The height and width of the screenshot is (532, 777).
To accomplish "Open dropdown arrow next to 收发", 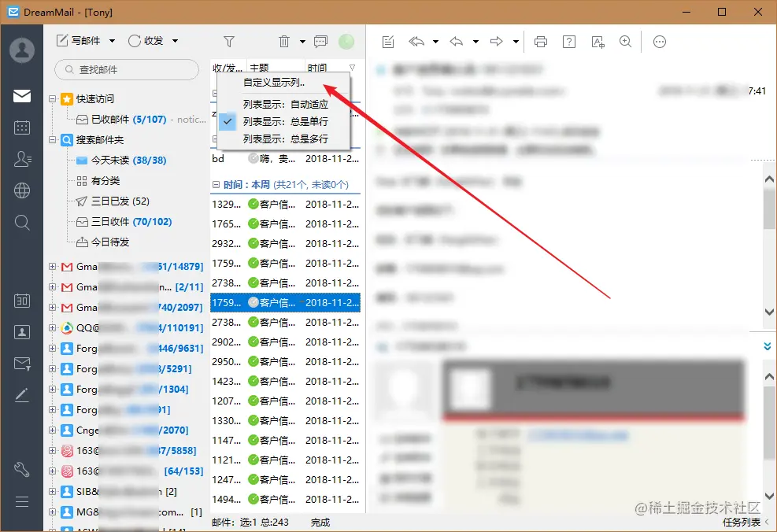I will pyautogui.click(x=175, y=41).
